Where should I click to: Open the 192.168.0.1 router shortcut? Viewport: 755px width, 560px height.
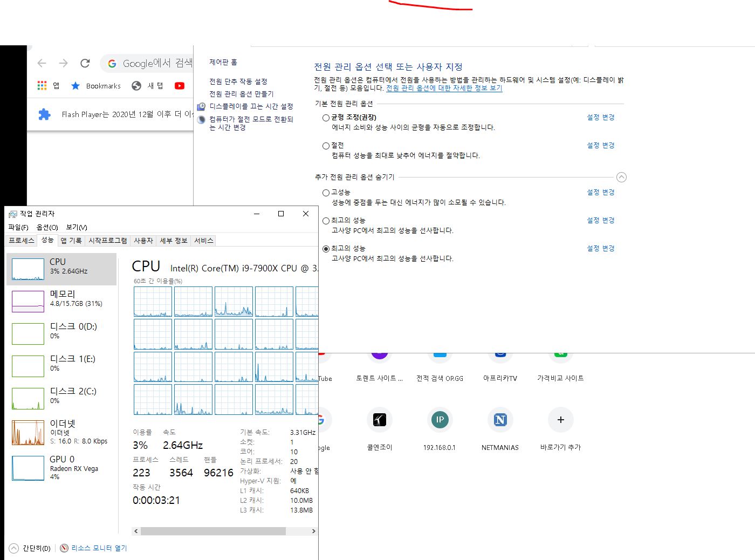point(440,420)
